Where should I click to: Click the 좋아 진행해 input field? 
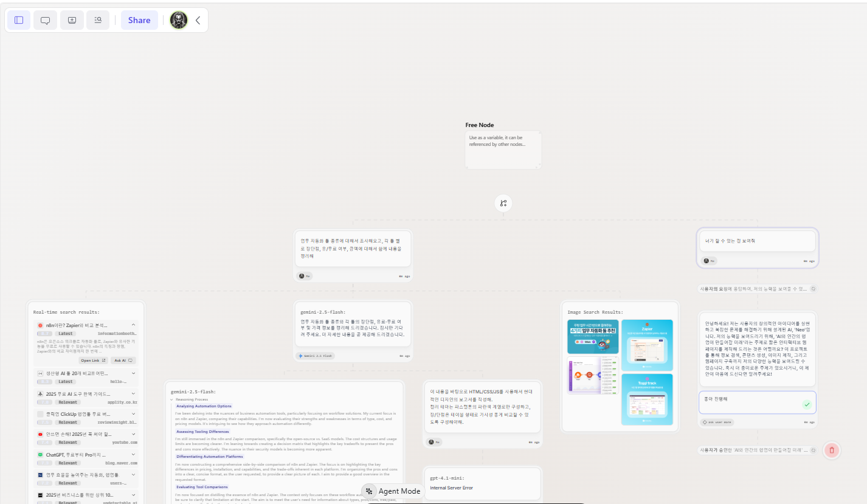click(757, 402)
